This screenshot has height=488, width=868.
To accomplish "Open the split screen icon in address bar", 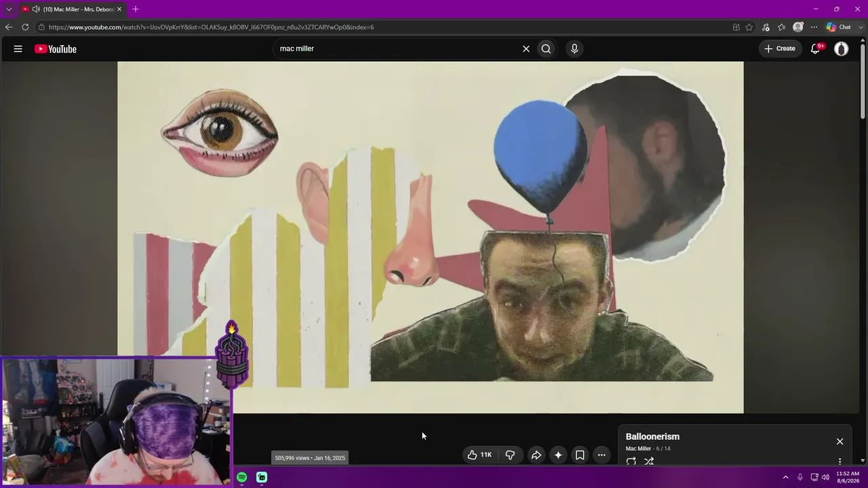I will [x=736, y=27].
